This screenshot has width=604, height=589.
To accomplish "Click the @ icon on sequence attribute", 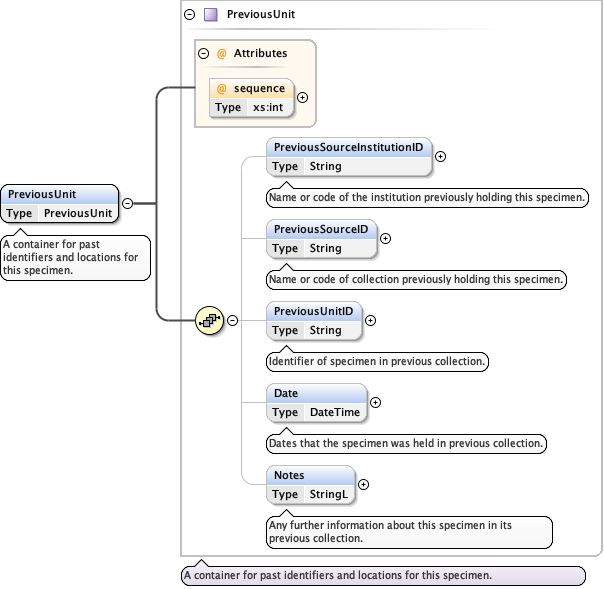I will pyautogui.click(x=222, y=89).
